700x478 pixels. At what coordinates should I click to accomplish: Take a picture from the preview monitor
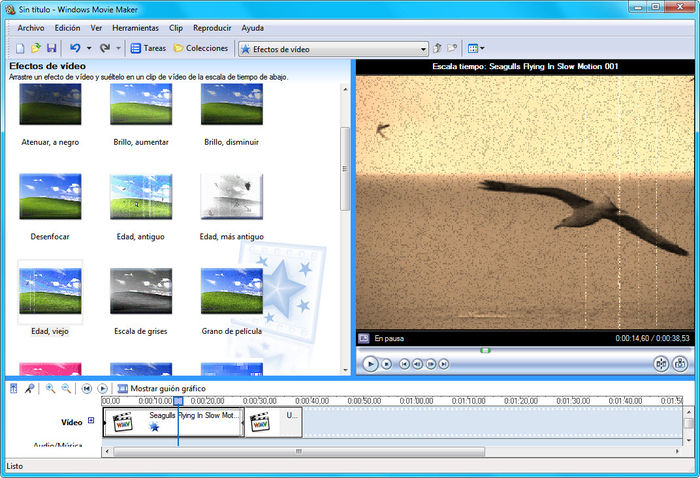(680, 364)
